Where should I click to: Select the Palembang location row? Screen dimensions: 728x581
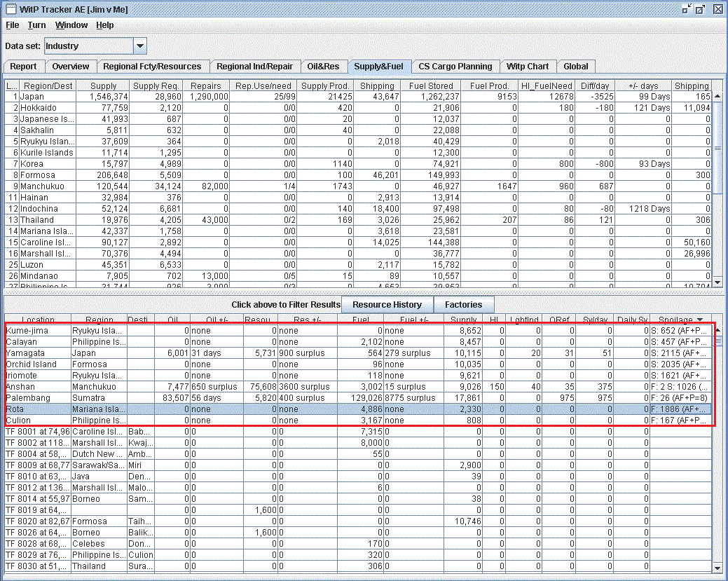pos(358,398)
